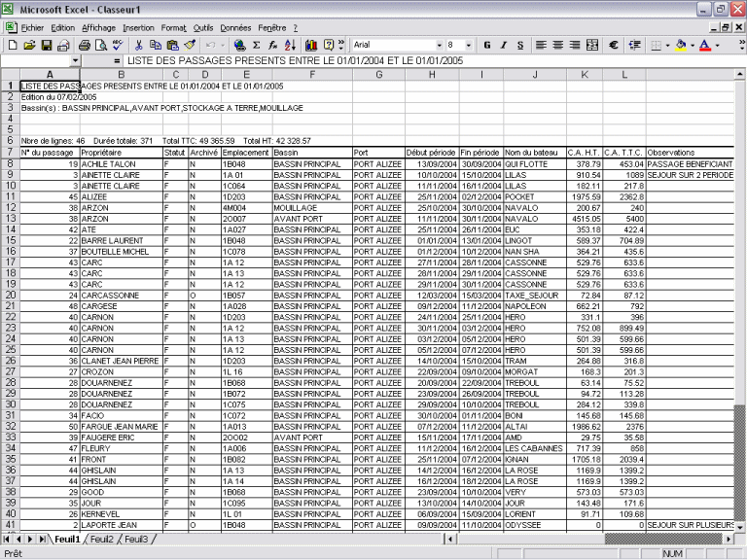The image size is (747, 560).
Task: Click the Select All corner button
Action: (10, 74)
